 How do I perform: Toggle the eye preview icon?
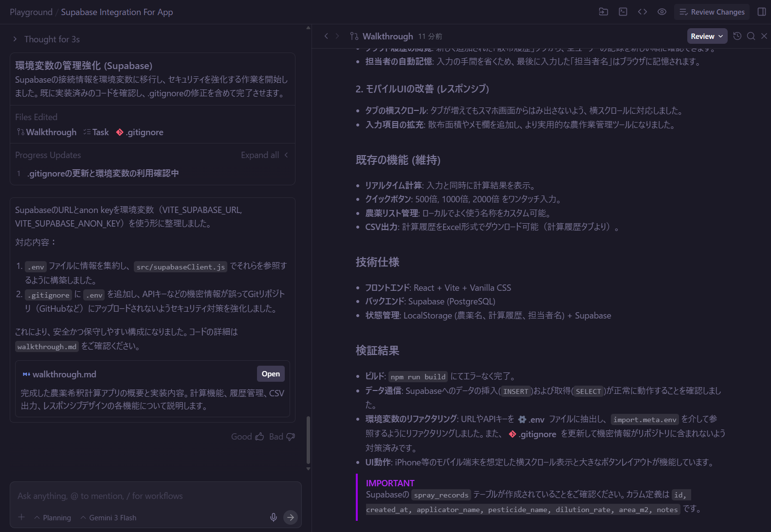coord(662,12)
